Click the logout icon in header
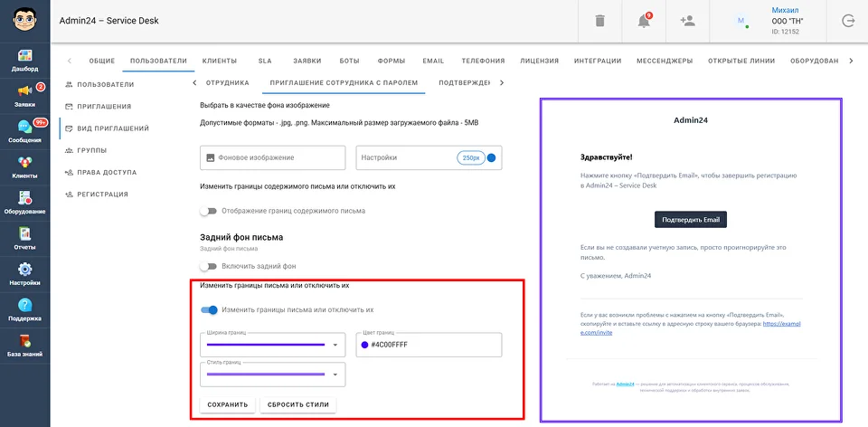868x427 pixels. 848,21
